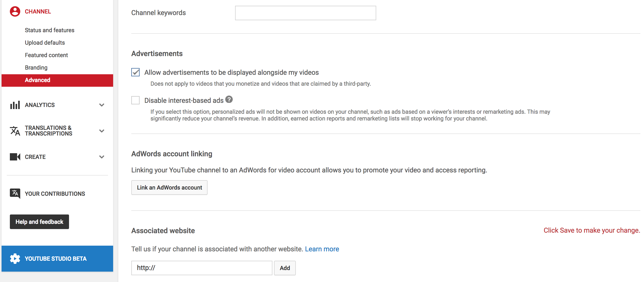Open Upload defaults menu item

[x=45, y=43]
